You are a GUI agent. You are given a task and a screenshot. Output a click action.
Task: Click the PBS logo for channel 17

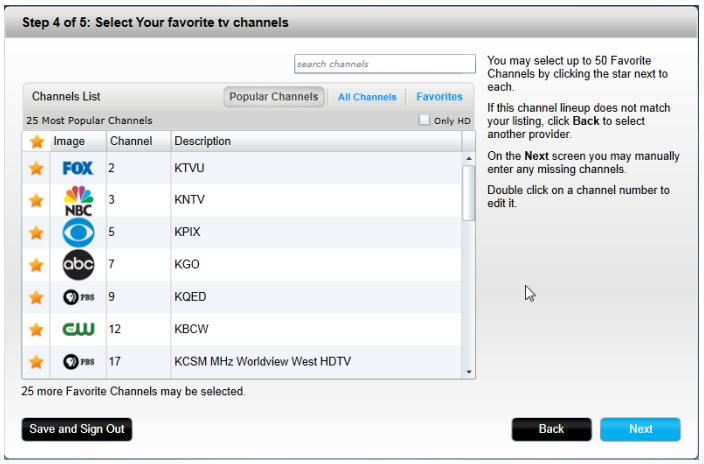[79, 362]
